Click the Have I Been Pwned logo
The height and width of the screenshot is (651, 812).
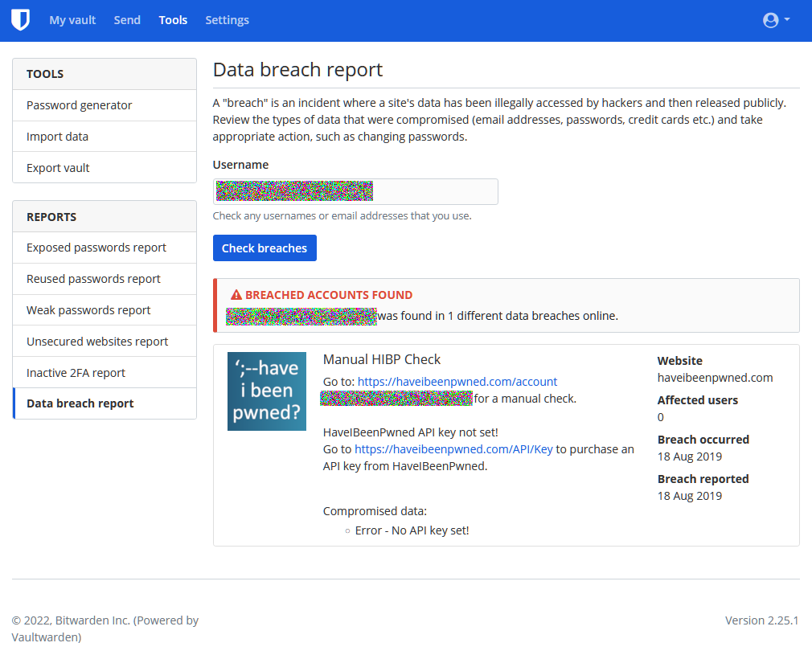click(267, 391)
